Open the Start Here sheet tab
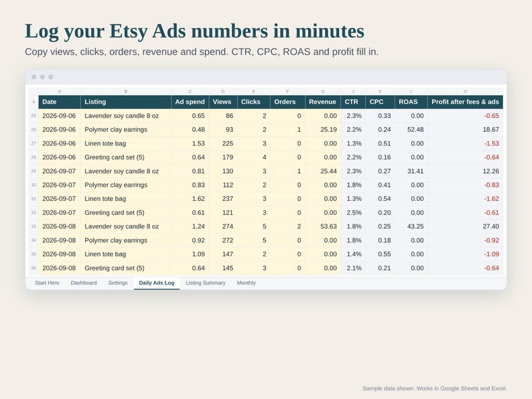Image resolution: width=532 pixels, height=399 pixels. 47,283
